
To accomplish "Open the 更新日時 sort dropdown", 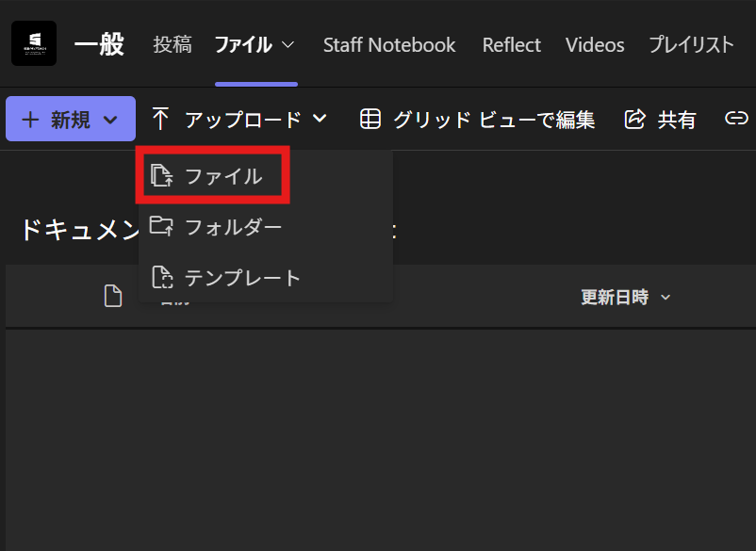I will 666,297.
